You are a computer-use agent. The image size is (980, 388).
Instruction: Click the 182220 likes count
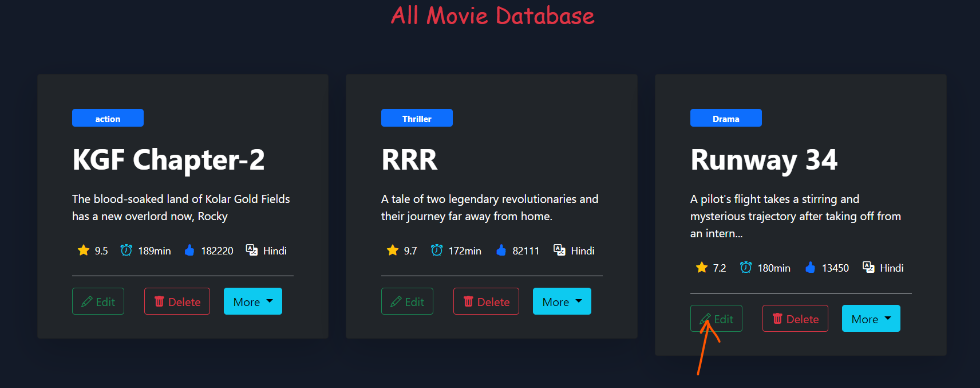tap(217, 251)
